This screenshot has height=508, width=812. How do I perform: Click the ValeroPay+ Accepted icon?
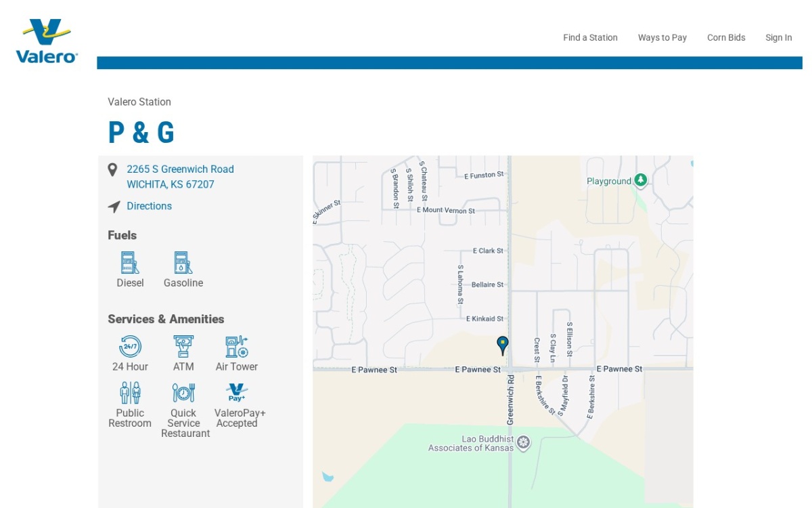[237, 393]
